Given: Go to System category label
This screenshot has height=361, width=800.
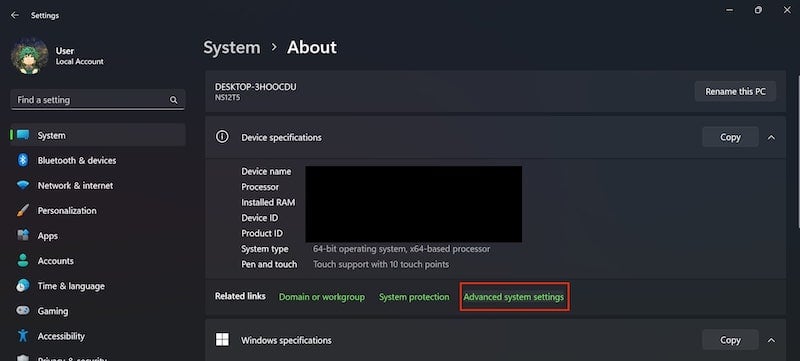Looking at the screenshot, I should 51,136.
